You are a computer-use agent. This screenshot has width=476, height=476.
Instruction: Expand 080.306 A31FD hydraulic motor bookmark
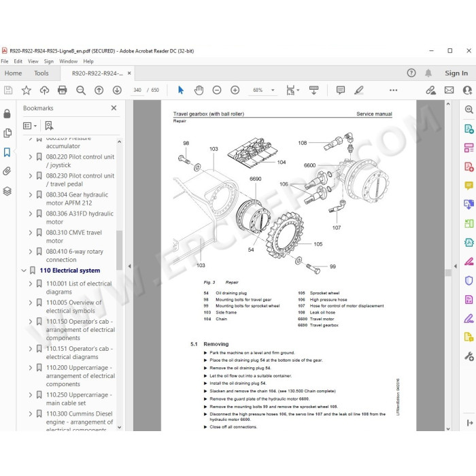tap(31, 214)
